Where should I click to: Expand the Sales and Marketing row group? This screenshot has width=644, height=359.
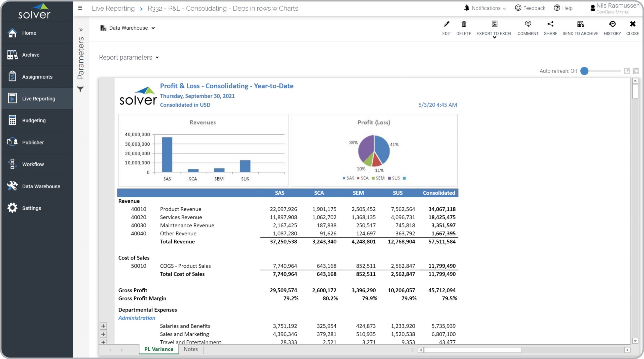click(x=103, y=334)
